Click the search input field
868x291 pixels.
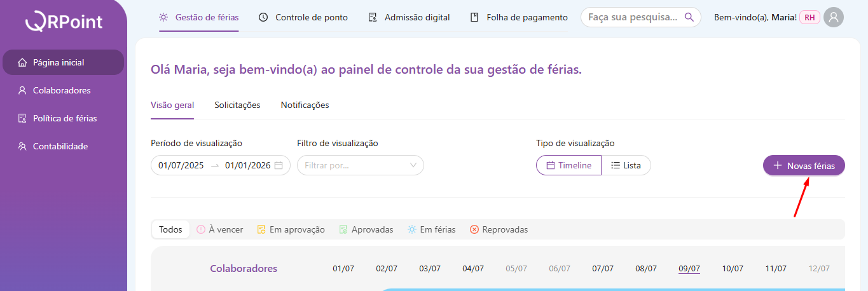tap(633, 17)
